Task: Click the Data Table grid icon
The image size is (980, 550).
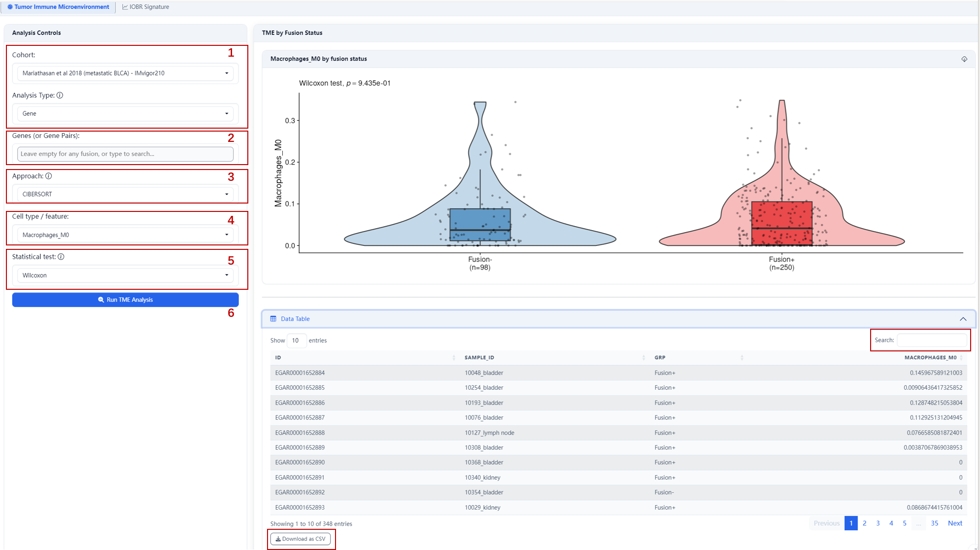Action: 273,319
